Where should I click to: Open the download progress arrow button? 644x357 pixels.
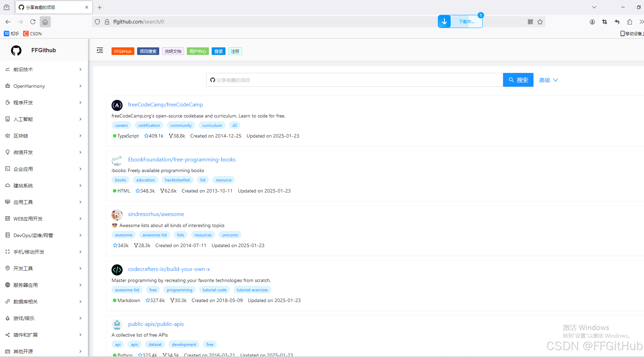[x=444, y=21]
